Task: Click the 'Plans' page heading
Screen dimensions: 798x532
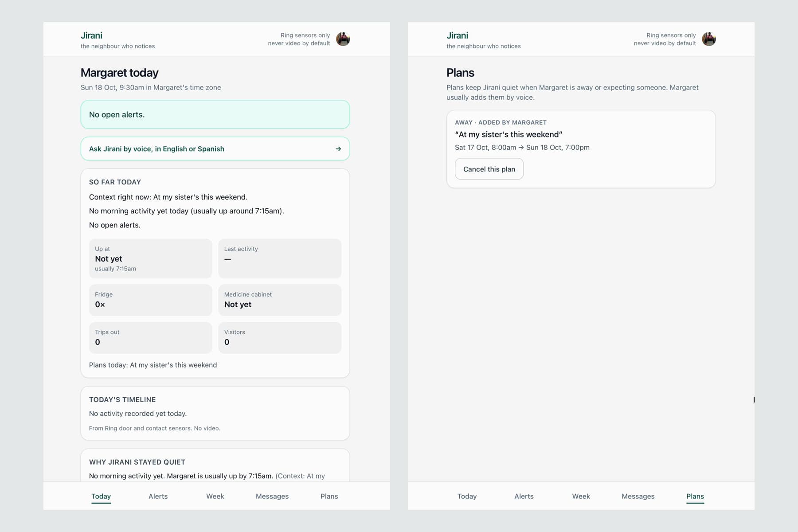Action: click(460, 73)
